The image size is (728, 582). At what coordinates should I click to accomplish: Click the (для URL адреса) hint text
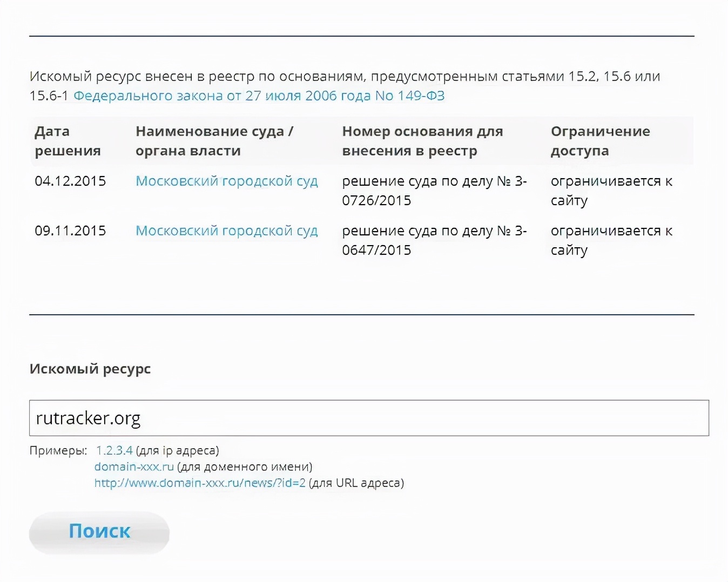(356, 483)
